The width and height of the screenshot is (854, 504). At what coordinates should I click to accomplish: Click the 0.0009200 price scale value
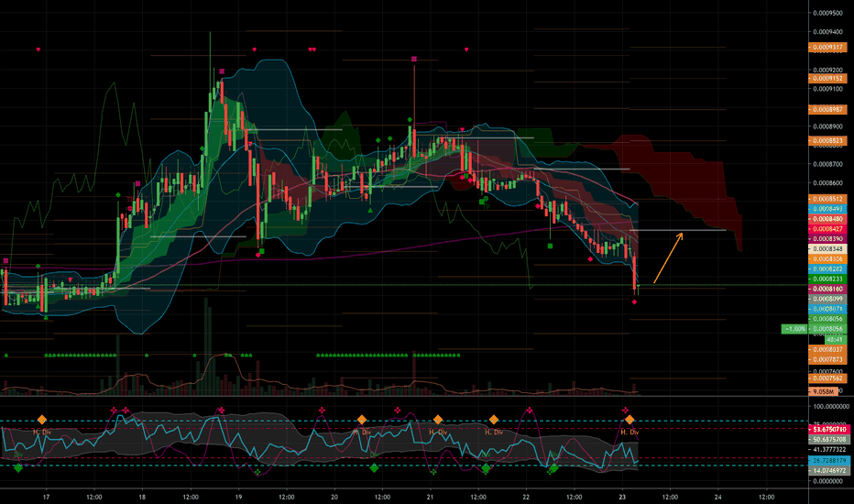(x=827, y=70)
